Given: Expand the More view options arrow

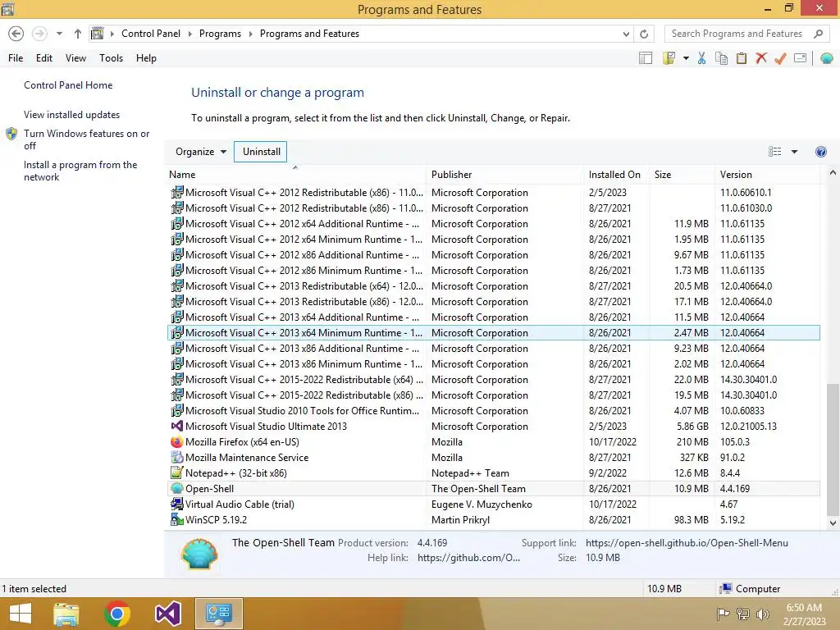Looking at the screenshot, I should [794, 152].
